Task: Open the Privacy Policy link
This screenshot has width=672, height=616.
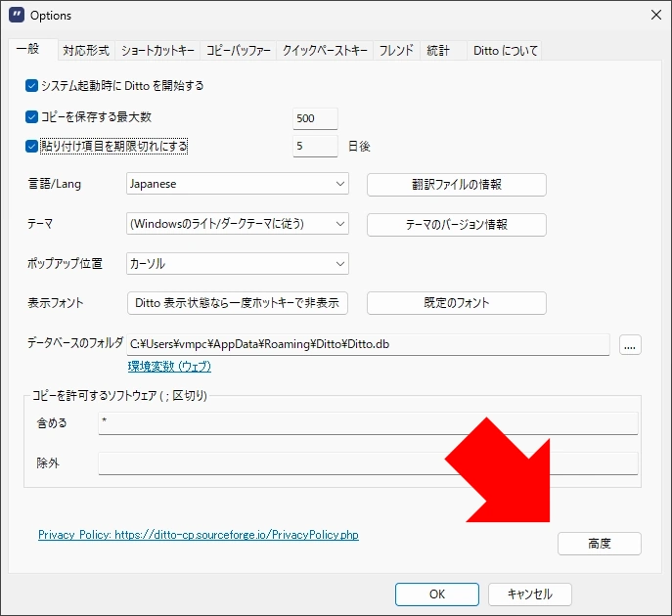Action: click(x=198, y=536)
